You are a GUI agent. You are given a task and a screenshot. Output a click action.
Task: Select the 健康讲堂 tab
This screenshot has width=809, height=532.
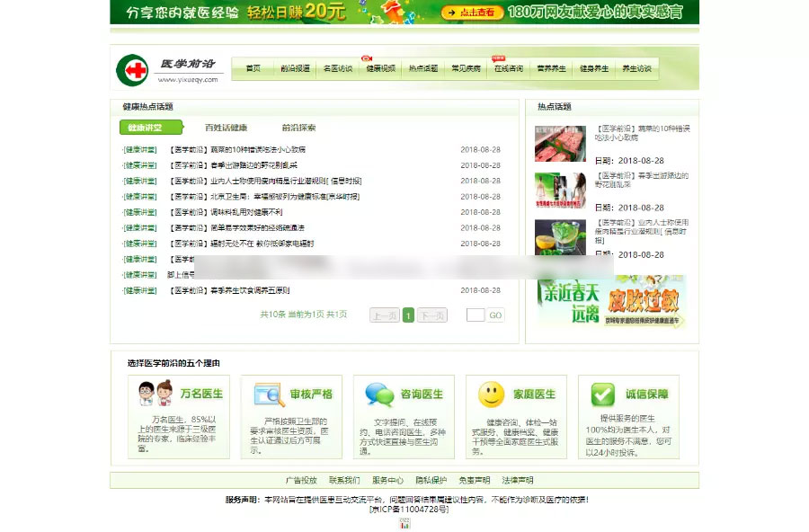coord(150,128)
